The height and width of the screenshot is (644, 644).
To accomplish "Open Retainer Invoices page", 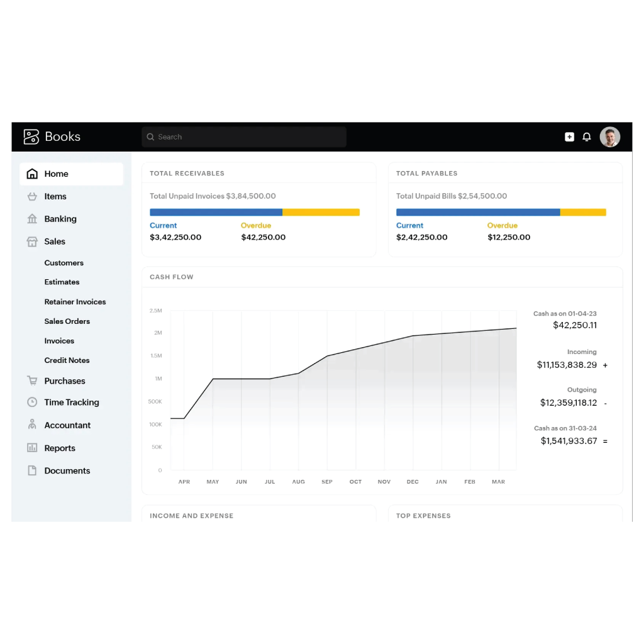I will [x=75, y=302].
